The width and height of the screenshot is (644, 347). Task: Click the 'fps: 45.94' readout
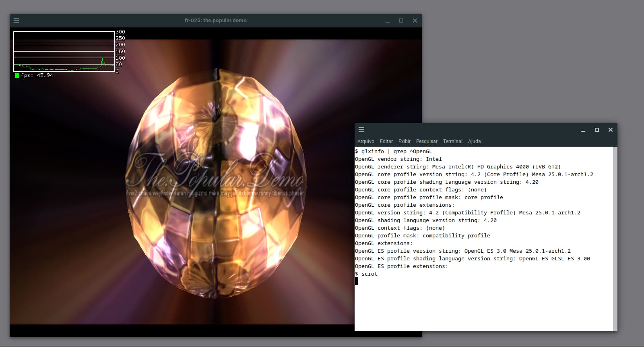37,75
